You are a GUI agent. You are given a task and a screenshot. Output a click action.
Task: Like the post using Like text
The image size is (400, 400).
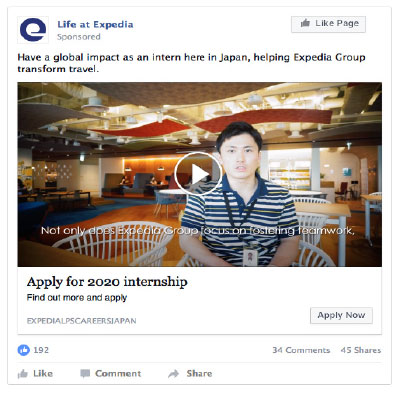click(x=43, y=373)
